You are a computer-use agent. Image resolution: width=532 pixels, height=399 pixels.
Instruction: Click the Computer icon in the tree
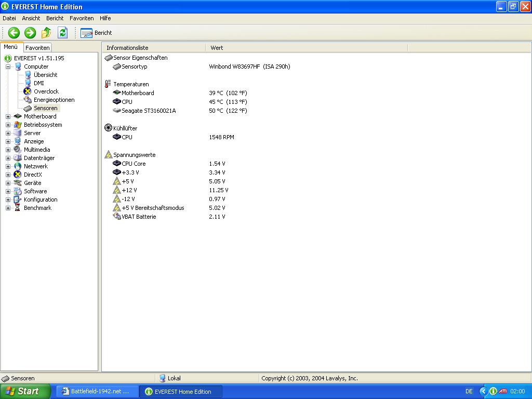pyautogui.click(x=18, y=66)
